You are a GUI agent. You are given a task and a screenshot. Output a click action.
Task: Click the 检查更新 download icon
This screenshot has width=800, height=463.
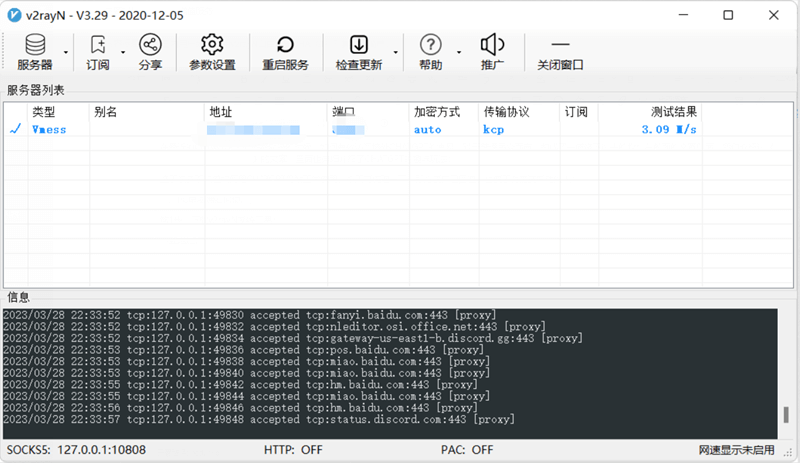(359, 45)
